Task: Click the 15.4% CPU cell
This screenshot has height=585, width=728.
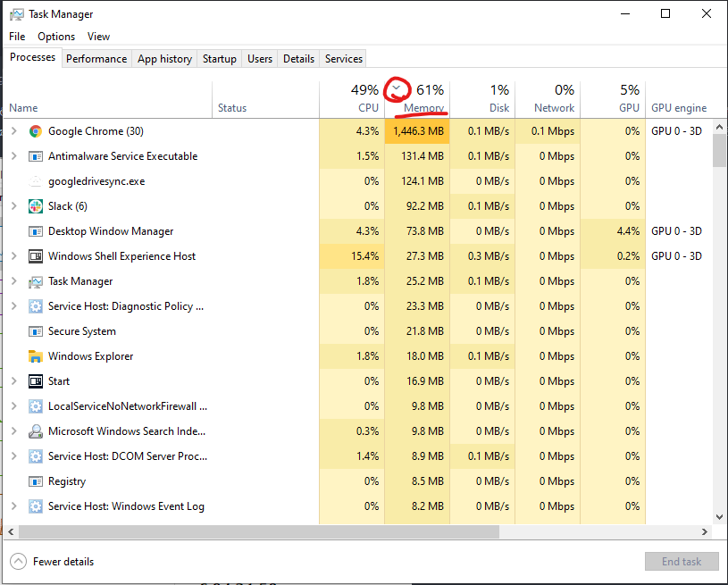Action: [352, 256]
